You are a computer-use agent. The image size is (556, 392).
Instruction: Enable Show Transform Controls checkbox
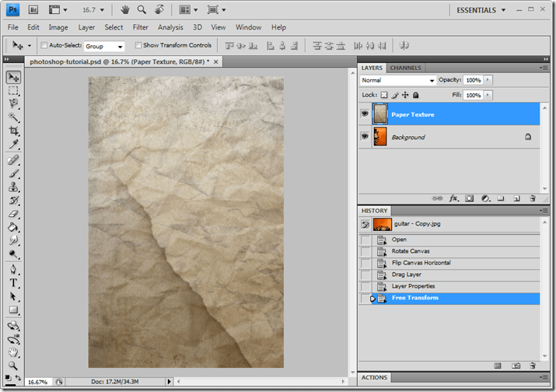[138, 45]
